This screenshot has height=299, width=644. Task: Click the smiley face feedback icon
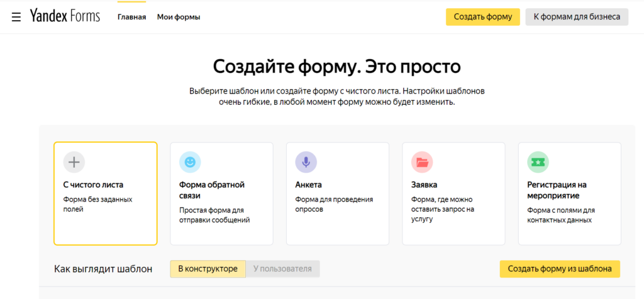pos(189,162)
